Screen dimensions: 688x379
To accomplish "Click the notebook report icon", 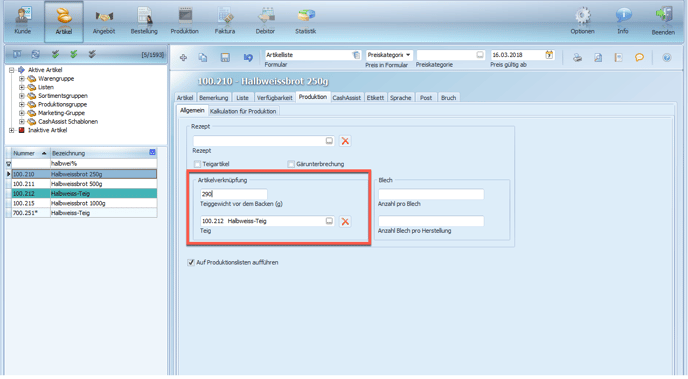I will tap(619, 57).
